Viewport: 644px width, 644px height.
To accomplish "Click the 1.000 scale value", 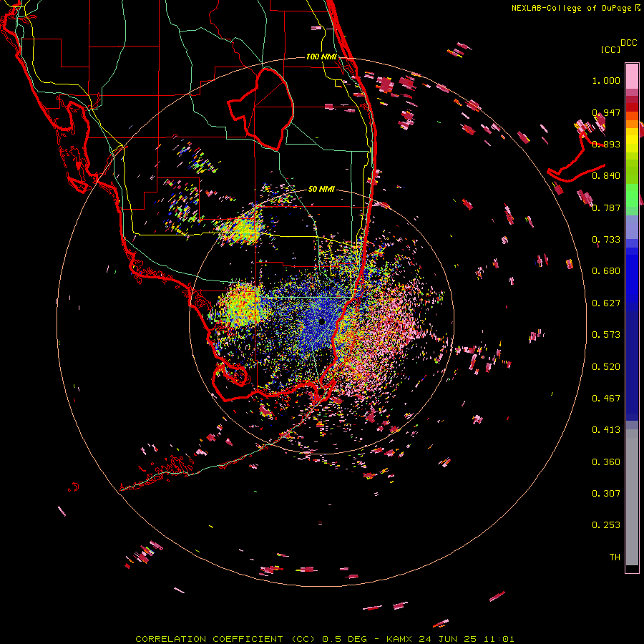I will point(606,81).
